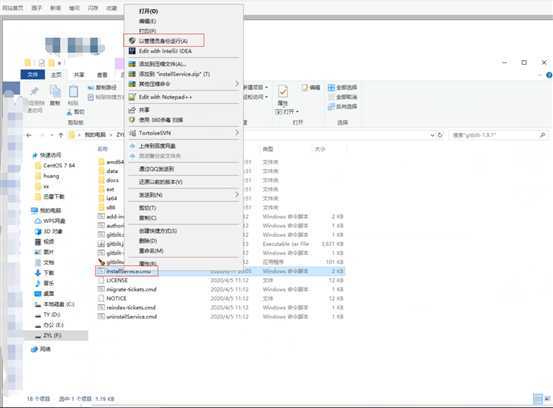Screen dimensions: 553x408
Task: Select migrate-tickets.cmd in the file list
Action: pyautogui.click(x=127, y=290)
